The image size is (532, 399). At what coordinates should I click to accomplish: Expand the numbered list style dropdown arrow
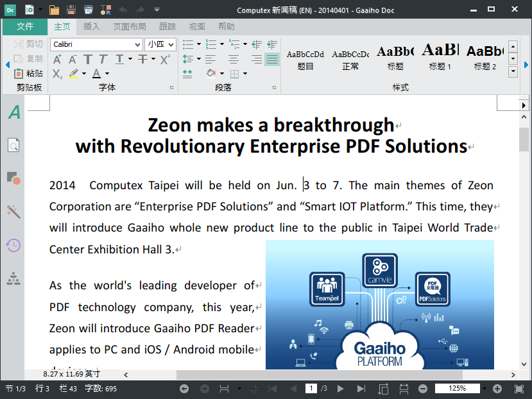pyautogui.click(x=222, y=44)
